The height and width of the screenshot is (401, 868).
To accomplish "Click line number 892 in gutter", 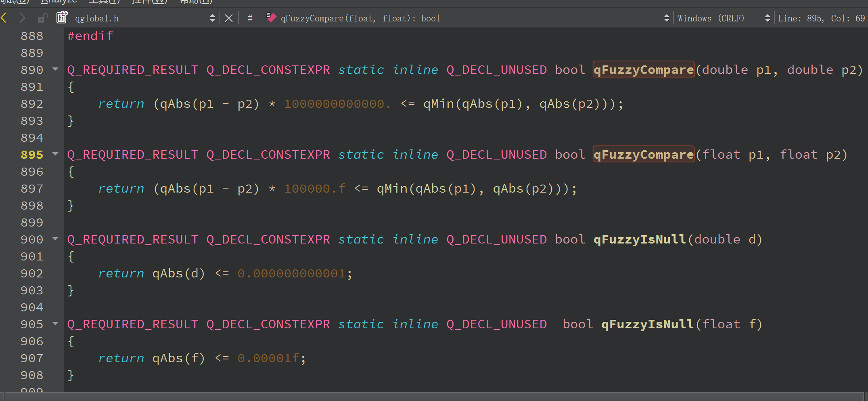I will click(x=32, y=104).
